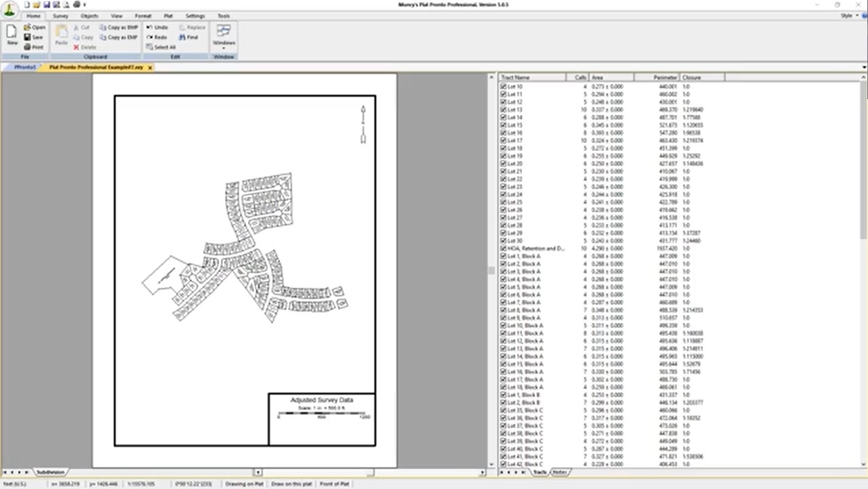868x489 pixels.
Task: Click Copy as BMP
Action: [118, 27]
